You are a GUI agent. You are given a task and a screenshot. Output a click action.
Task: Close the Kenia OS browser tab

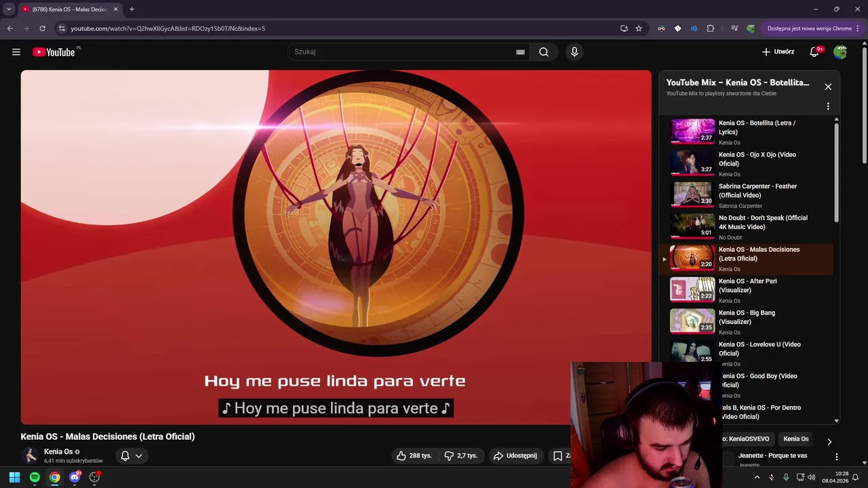coord(115,9)
